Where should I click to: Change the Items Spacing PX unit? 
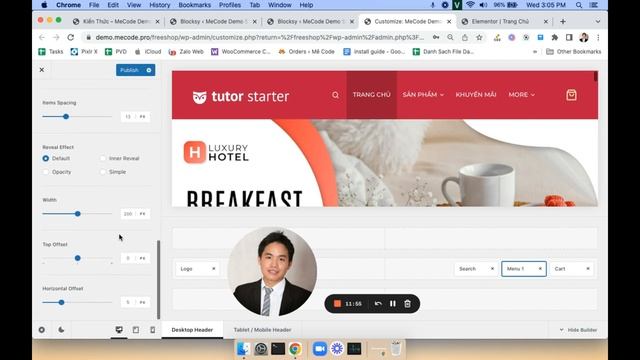tap(142, 117)
